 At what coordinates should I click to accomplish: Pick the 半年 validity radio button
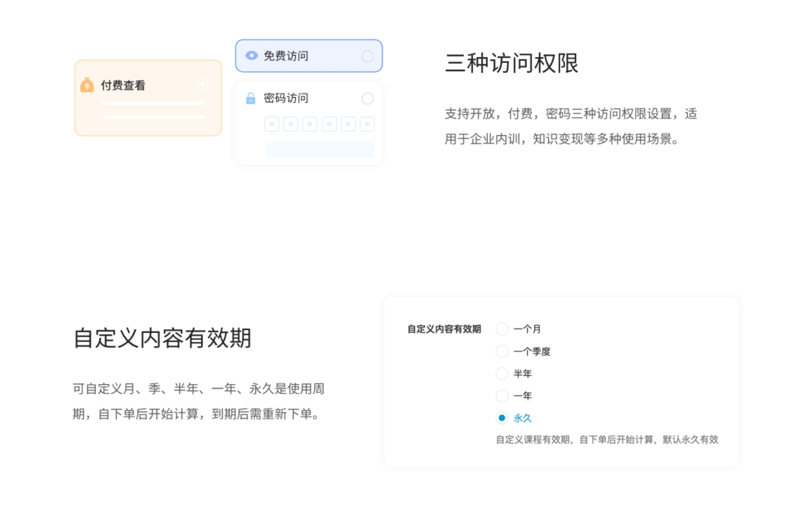[502, 374]
